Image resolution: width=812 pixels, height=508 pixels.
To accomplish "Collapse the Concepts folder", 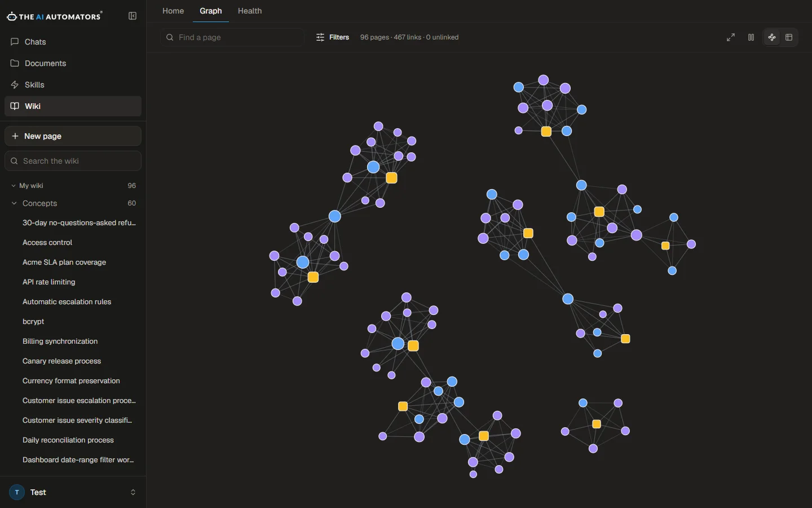I will [x=73, y=203].
